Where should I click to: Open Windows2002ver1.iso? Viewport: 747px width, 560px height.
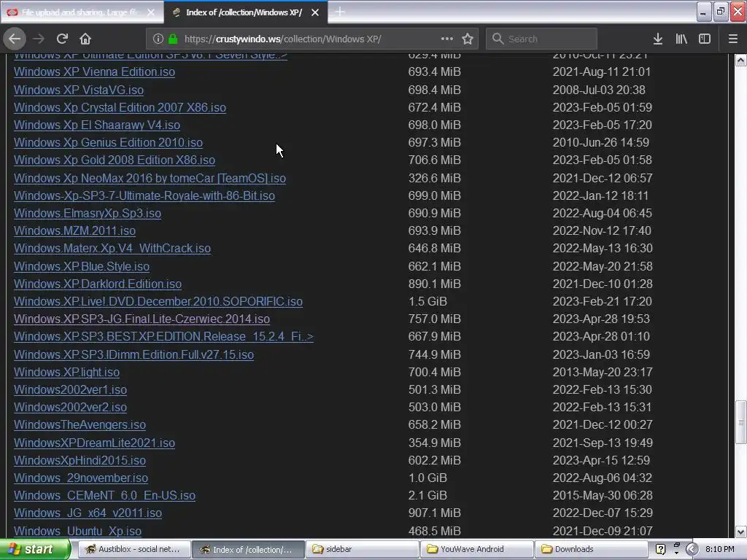tap(71, 390)
